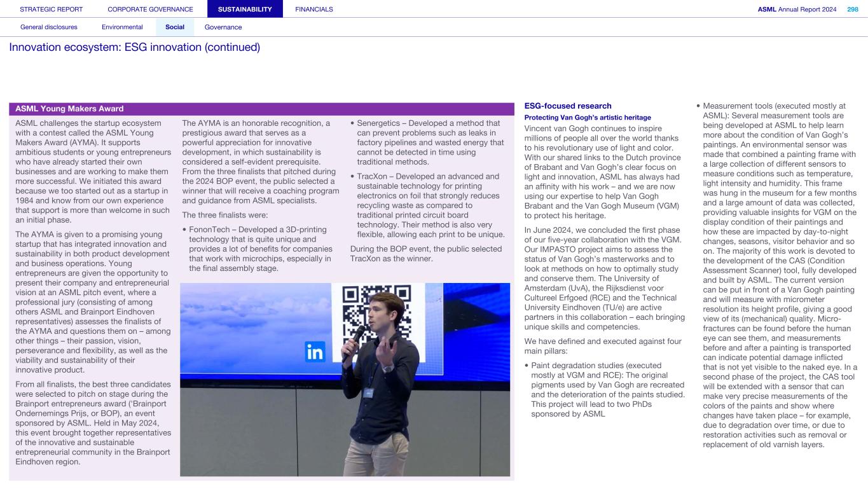
Task: Click the ESG-focused research heading
Action: coord(568,106)
